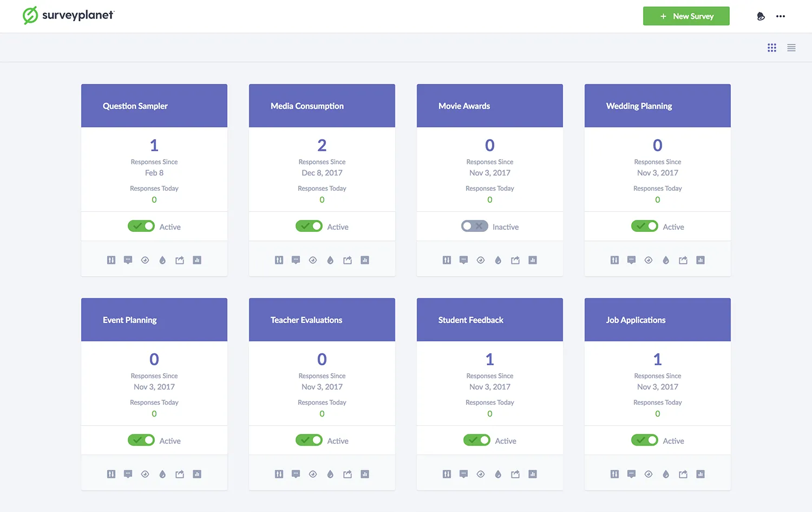Click the New Survey button
This screenshot has width=812, height=512.
point(686,16)
